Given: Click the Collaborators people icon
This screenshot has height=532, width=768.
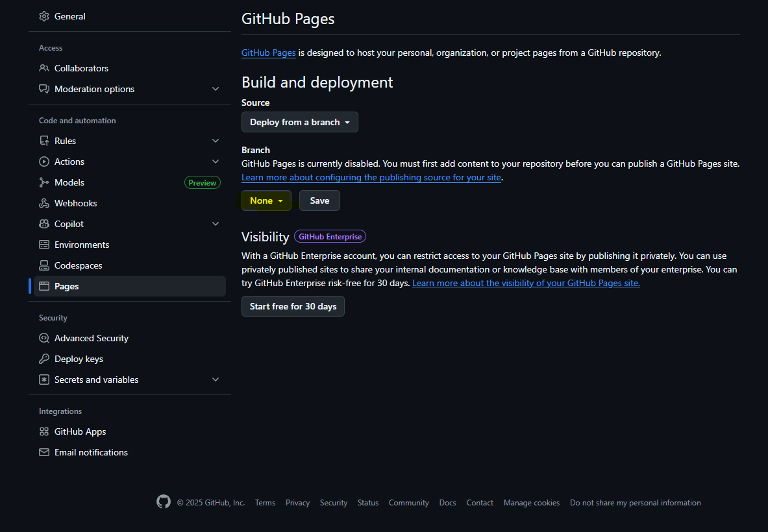Looking at the screenshot, I should pyautogui.click(x=44, y=68).
